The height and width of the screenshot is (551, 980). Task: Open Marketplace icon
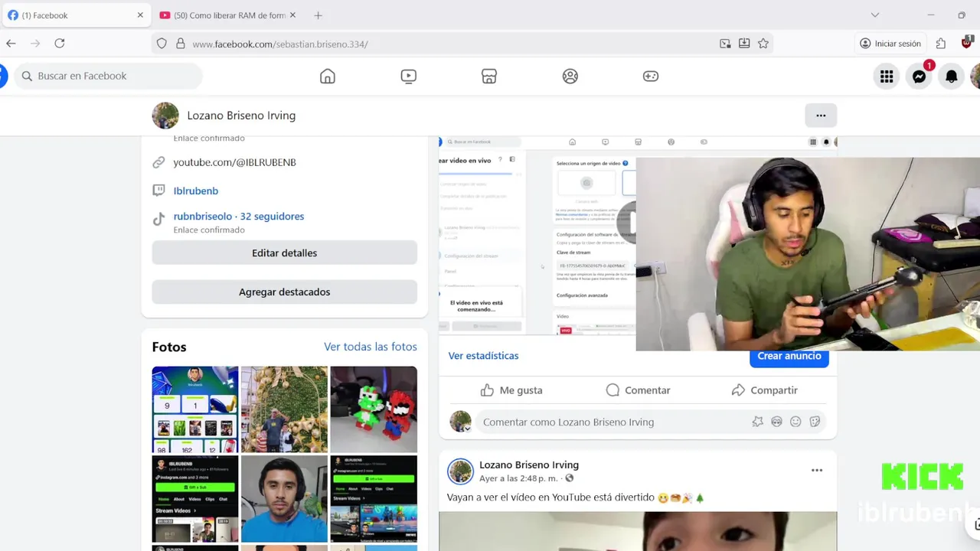pos(489,76)
